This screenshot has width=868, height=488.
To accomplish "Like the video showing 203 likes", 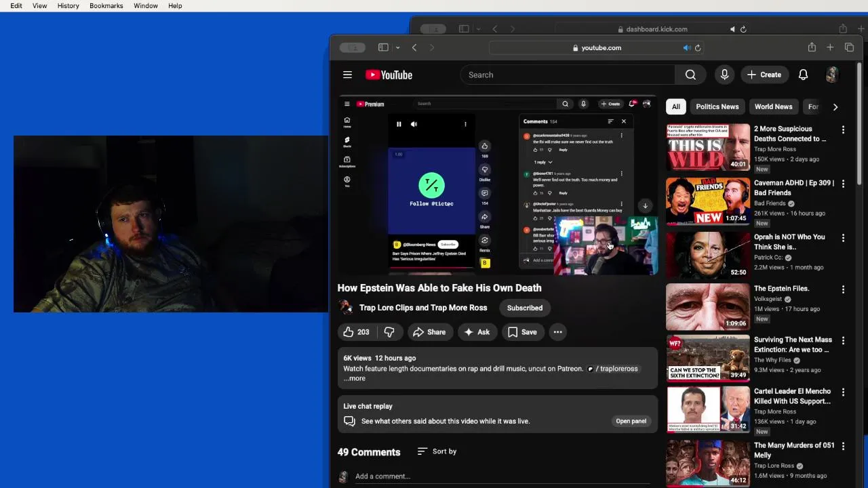I will click(357, 332).
